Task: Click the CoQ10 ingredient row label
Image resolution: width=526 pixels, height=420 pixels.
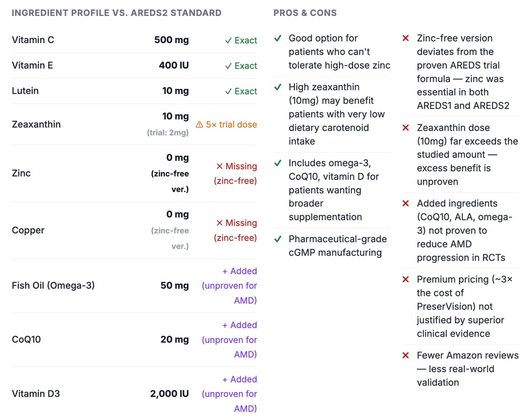Action: coord(26,339)
